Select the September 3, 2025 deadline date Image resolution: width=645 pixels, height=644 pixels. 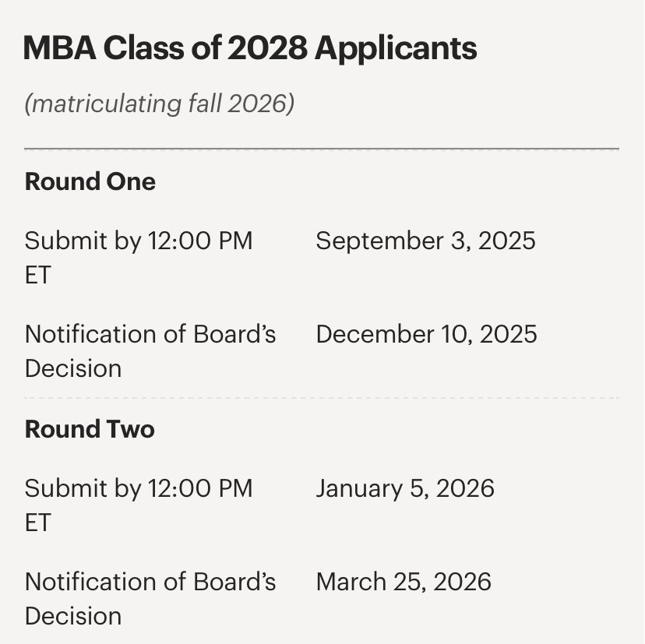425,241
